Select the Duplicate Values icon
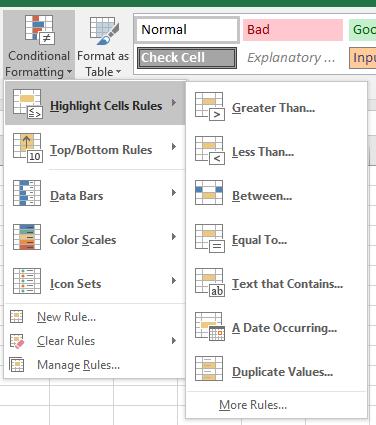This screenshot has height=425, width=376. point(209,369)
